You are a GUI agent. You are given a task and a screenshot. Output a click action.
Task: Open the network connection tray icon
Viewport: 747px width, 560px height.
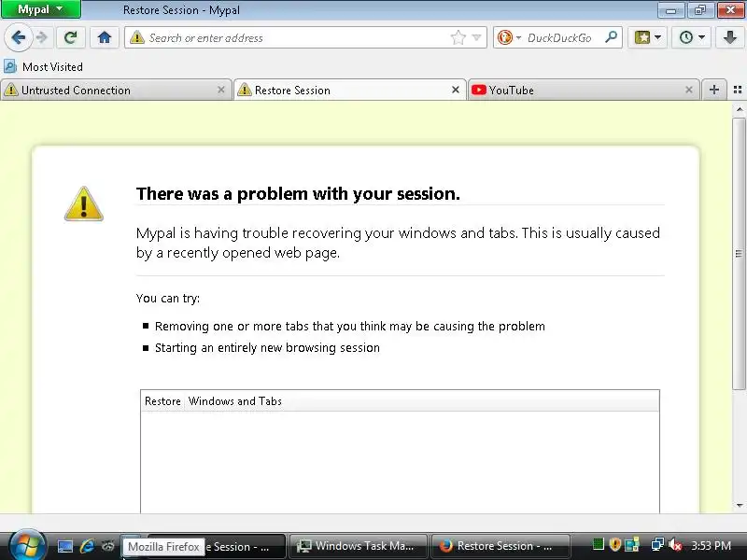point(657,544)
